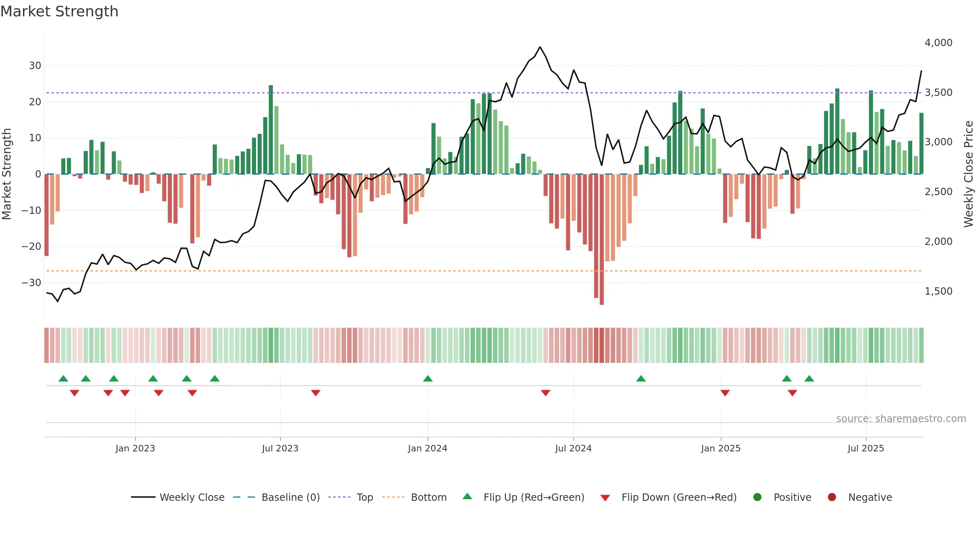Click the black Weekly Close line sample

[143, 497]
